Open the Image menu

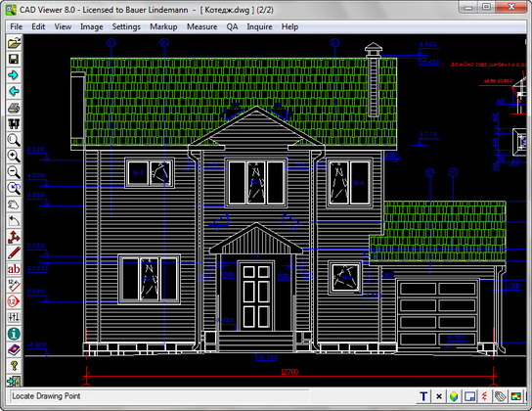coord(92,26)
